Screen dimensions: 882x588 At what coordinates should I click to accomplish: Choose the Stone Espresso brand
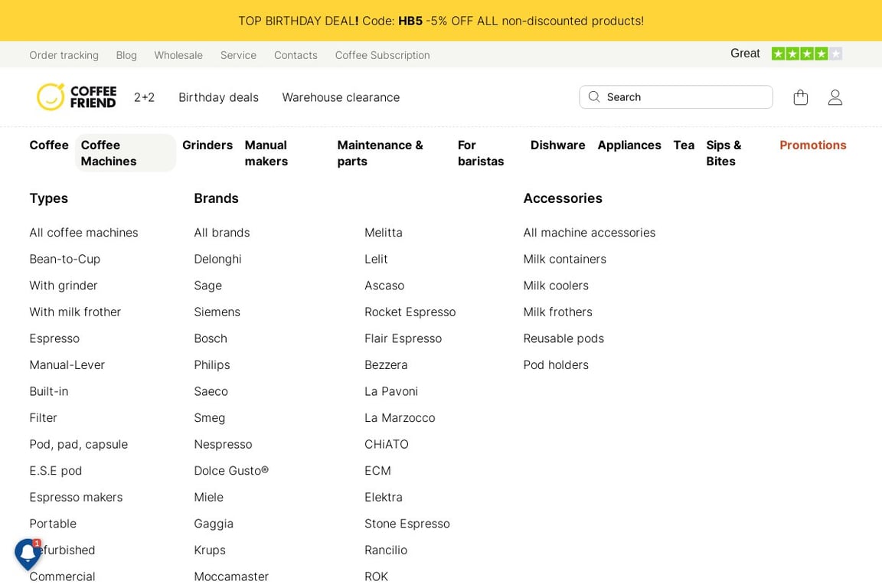(407, 523)
